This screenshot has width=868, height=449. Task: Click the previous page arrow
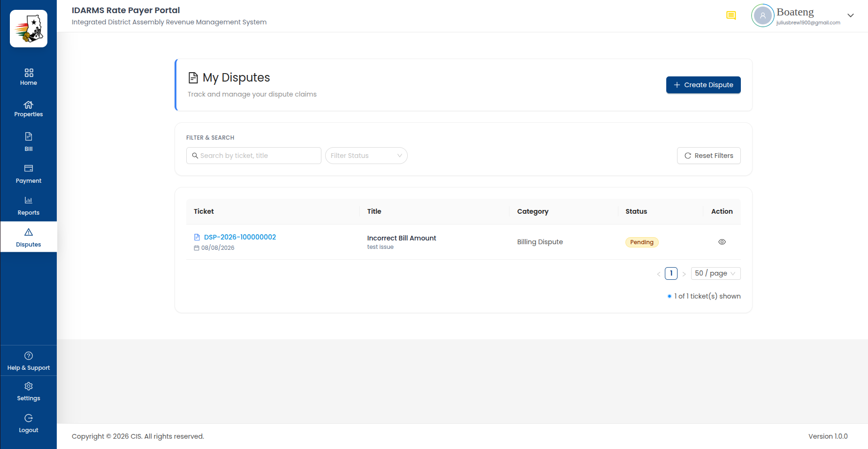[659, 274]
